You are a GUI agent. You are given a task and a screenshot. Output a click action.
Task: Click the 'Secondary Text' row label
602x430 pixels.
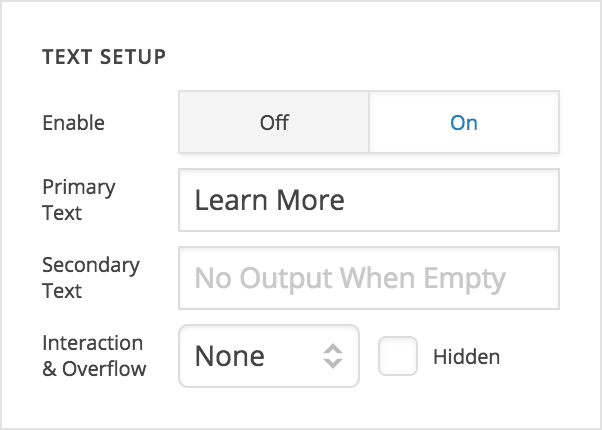coord(91,278)
